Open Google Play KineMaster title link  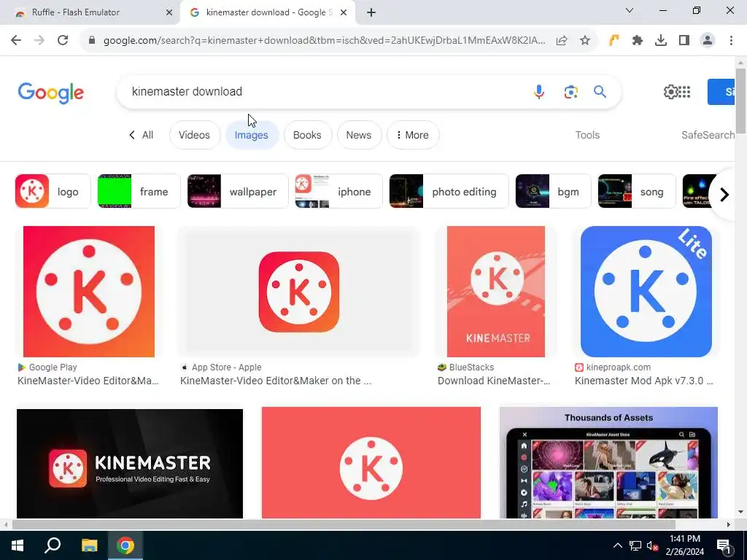(x=88, y=381)
